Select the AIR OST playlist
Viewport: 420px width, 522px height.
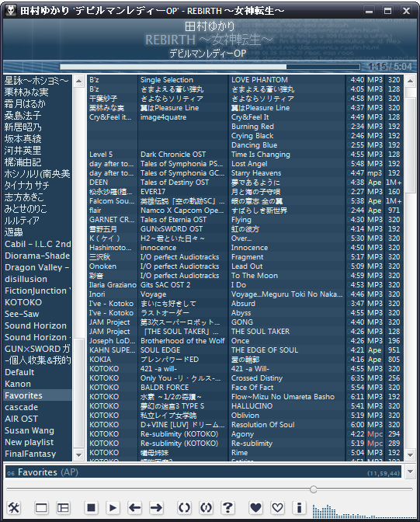point(21,419)
